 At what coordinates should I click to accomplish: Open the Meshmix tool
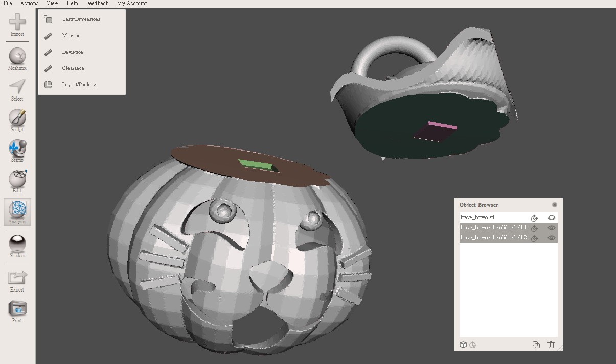(x=17, y=58)
